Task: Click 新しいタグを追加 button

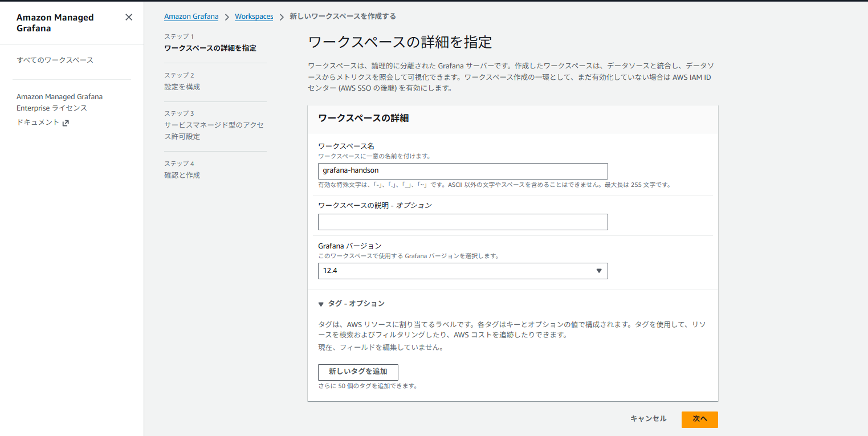Action: pos(358,372)
